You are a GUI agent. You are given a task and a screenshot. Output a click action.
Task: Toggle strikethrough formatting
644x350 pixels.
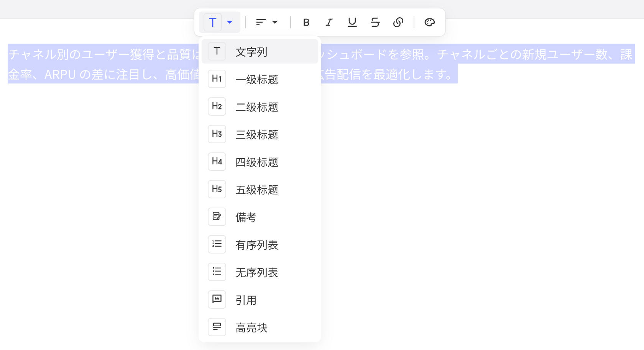(x=375, y=22)
